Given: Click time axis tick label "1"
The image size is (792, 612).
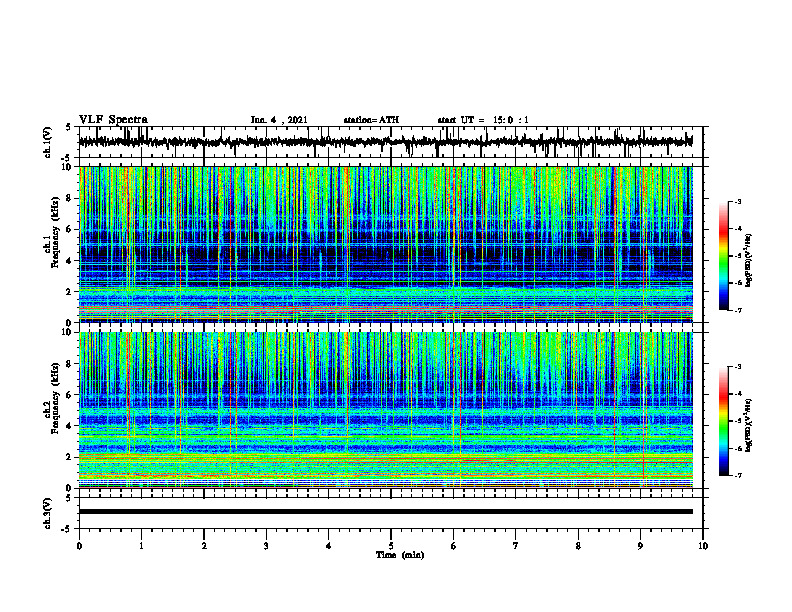Looking at the screenshot, I should pos(141,546).
